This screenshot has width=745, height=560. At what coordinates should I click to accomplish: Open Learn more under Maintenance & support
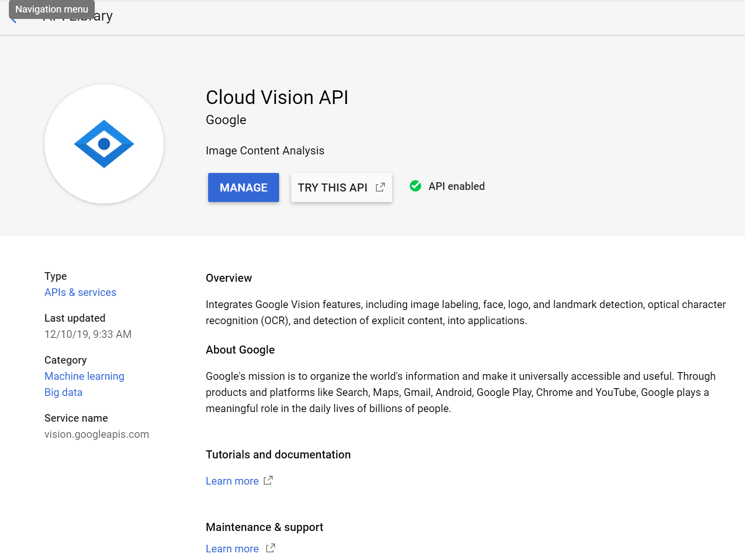point(232,549)
